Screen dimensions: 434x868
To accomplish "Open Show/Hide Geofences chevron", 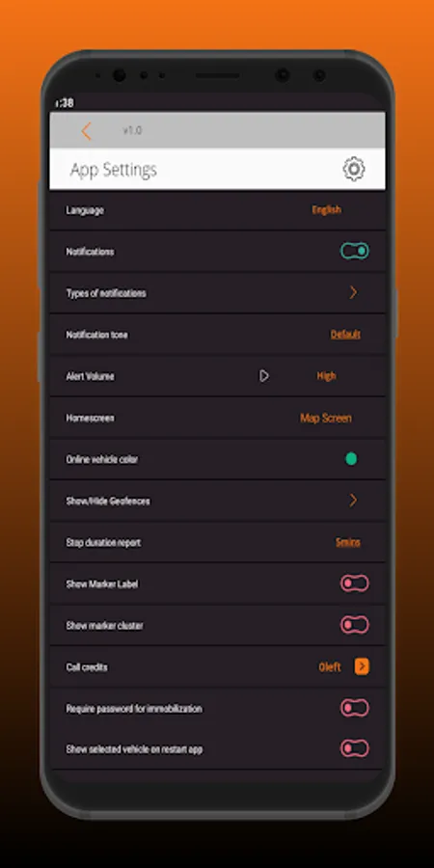I will tap(353, 501).
